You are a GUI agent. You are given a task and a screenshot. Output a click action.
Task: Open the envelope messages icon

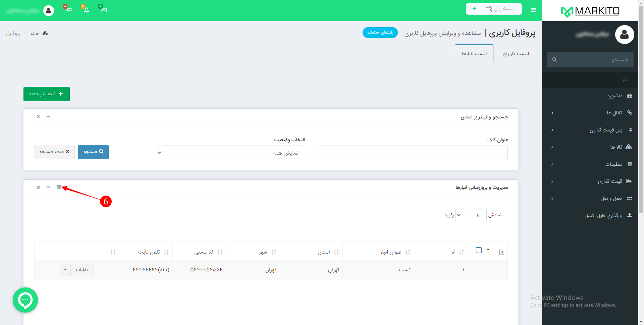tap(104, 9)
